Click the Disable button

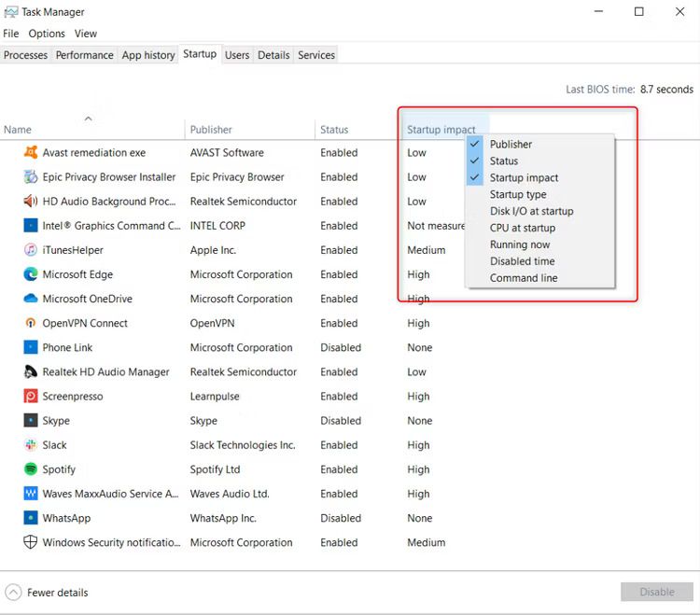657,592
